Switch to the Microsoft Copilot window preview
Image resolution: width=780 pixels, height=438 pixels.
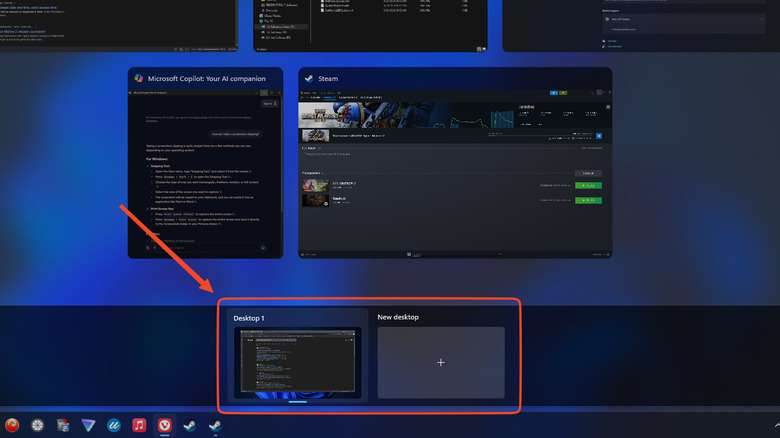[205, 174]
